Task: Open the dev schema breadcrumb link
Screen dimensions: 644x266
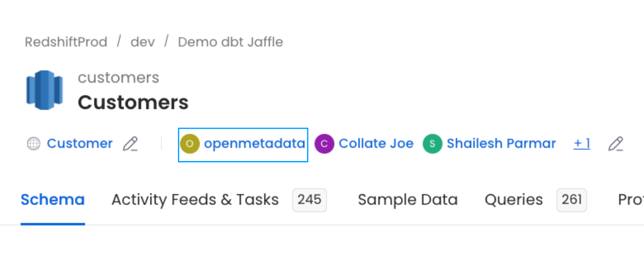Action: click(142, 41)
